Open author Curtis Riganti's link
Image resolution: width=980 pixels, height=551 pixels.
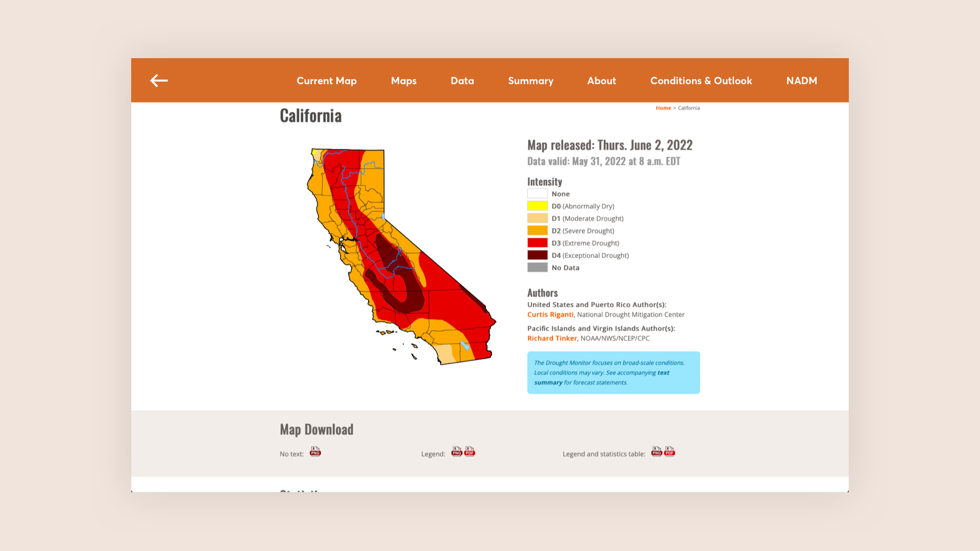coord(550,315)
